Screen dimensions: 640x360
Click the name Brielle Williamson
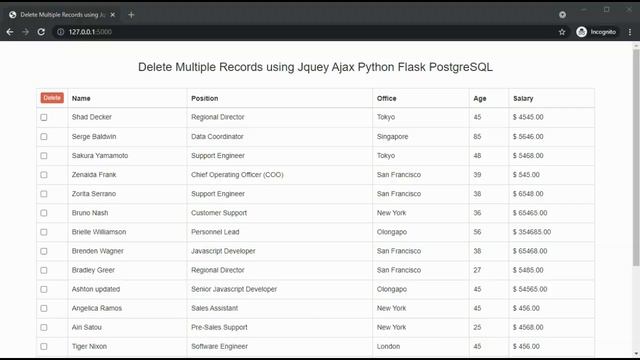[x=99, y=232]
